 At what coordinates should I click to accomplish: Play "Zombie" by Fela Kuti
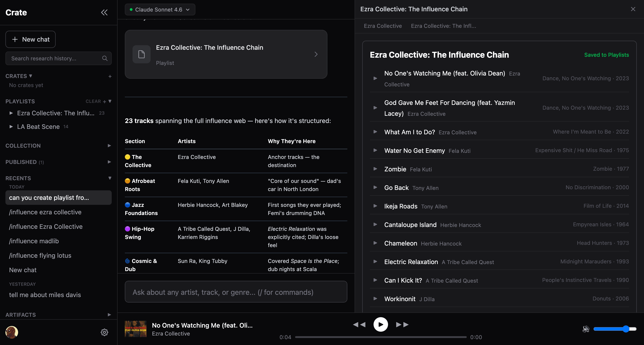point(375,169)
